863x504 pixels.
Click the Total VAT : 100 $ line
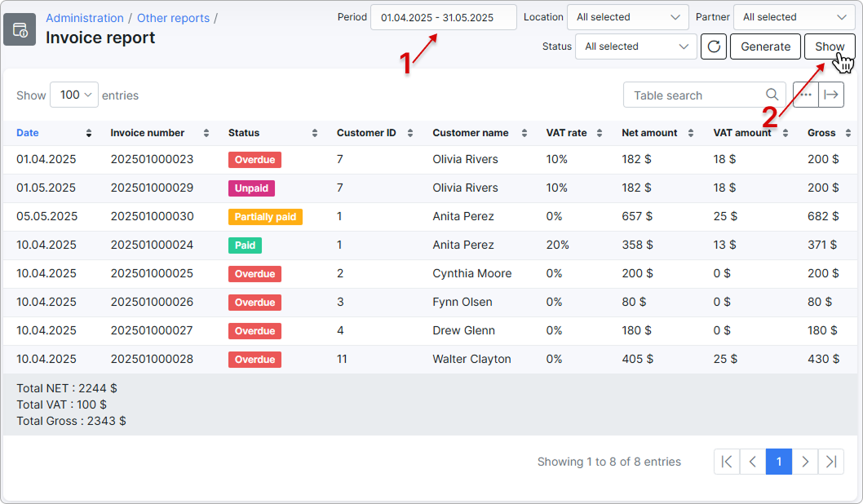[62, 405]
